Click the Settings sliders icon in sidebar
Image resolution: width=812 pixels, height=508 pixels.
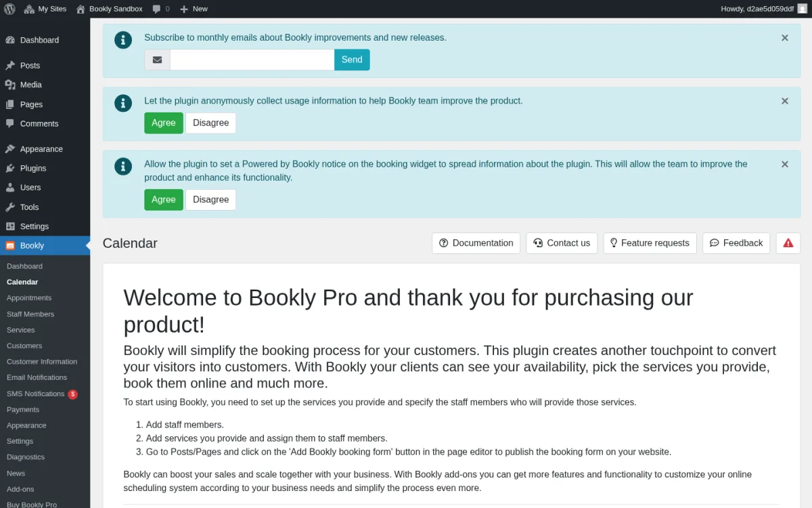pyautogui.click(x=10, y=226)
